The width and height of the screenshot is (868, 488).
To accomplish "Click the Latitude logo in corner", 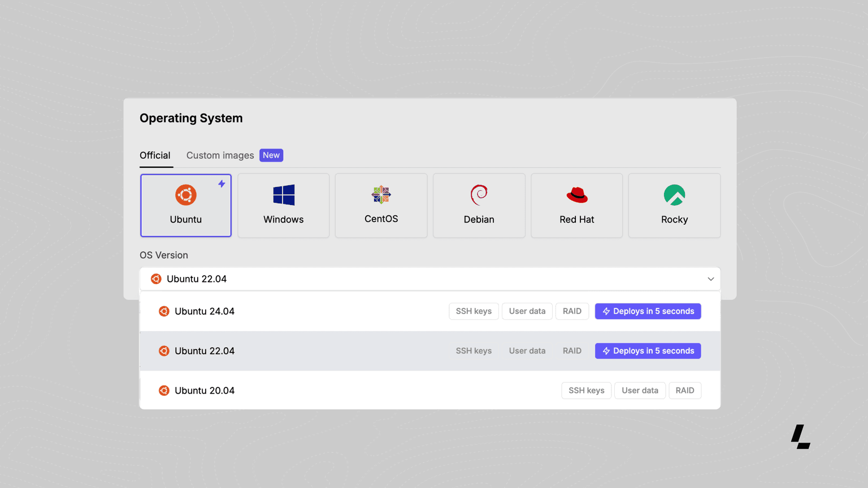I will (x=800, y=437).
